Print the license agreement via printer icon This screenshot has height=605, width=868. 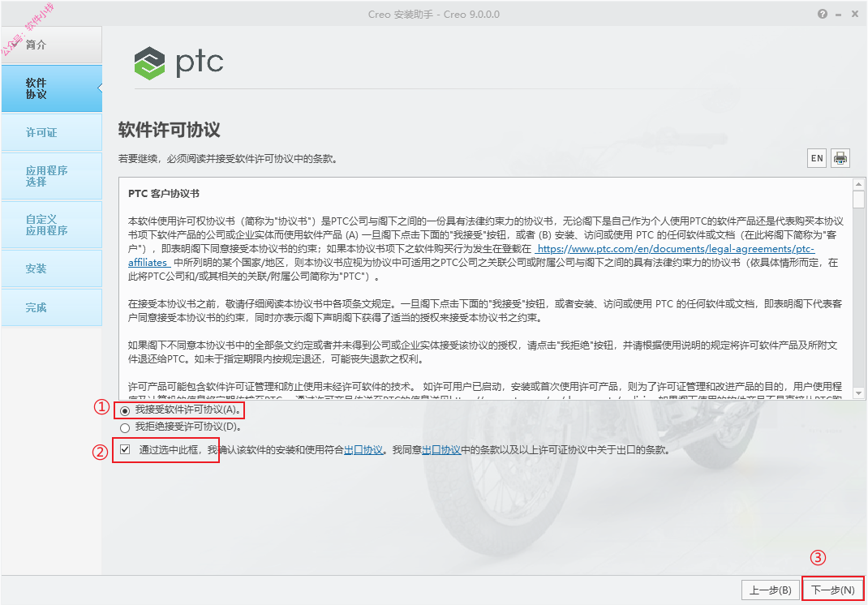(840, 158)
